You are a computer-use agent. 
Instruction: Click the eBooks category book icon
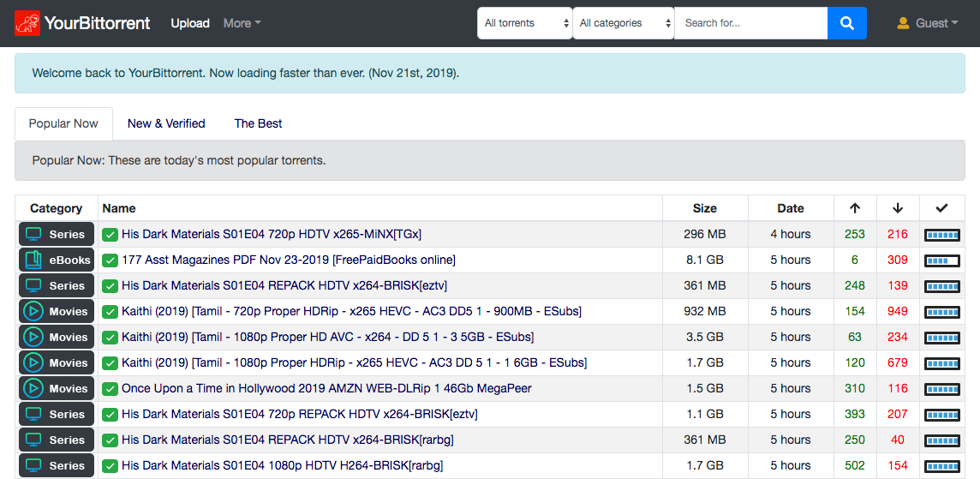pyautogui.click(x=33, y=260)
